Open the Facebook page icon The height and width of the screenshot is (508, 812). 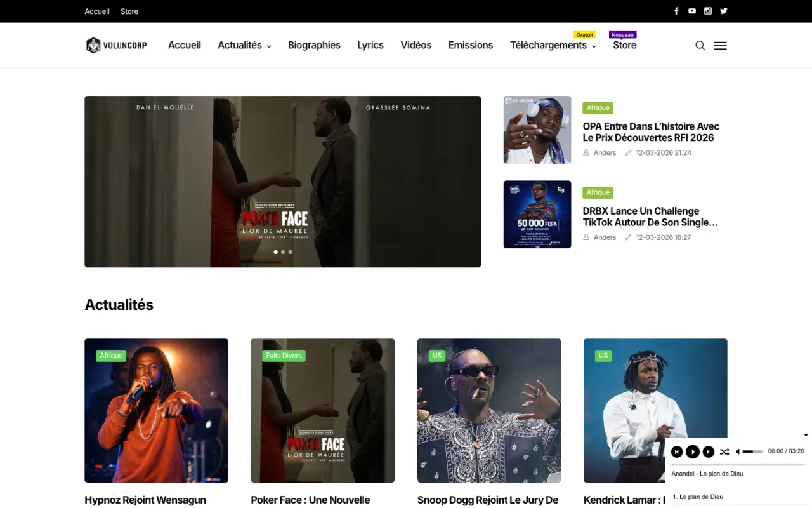(x=676, y=11)
